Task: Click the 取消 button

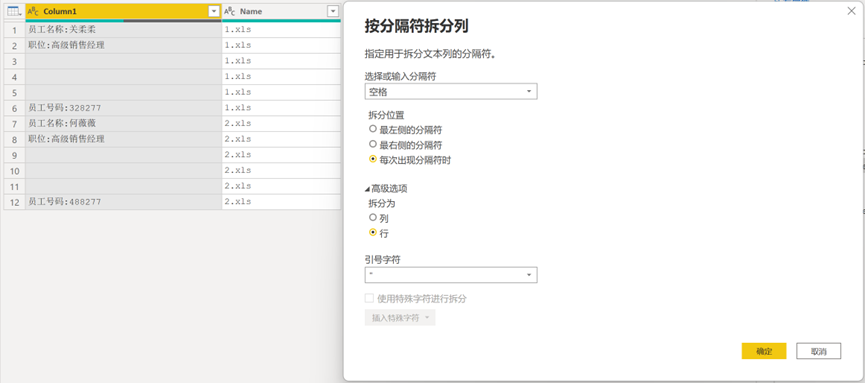Action: [819, 351]
